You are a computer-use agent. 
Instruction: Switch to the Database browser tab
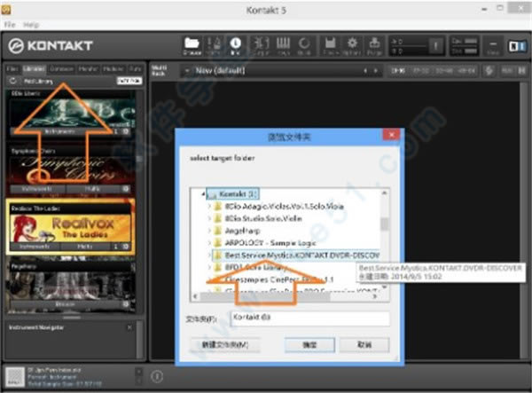(61, 69)
